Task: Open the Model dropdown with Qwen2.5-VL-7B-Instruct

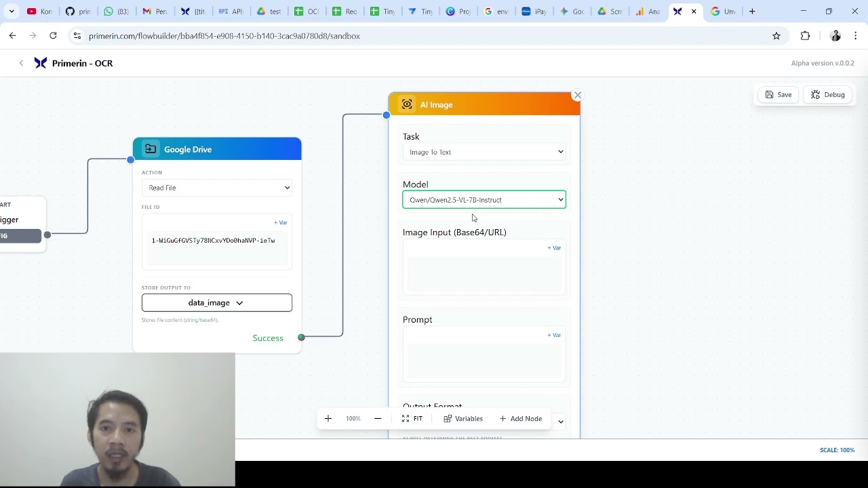Action: (484, 200)
